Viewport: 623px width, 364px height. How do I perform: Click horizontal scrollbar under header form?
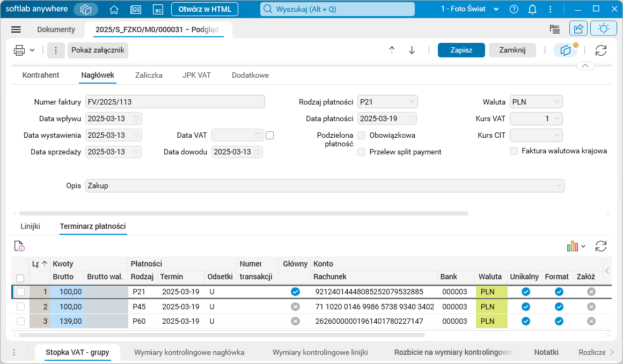pos(244,213)
